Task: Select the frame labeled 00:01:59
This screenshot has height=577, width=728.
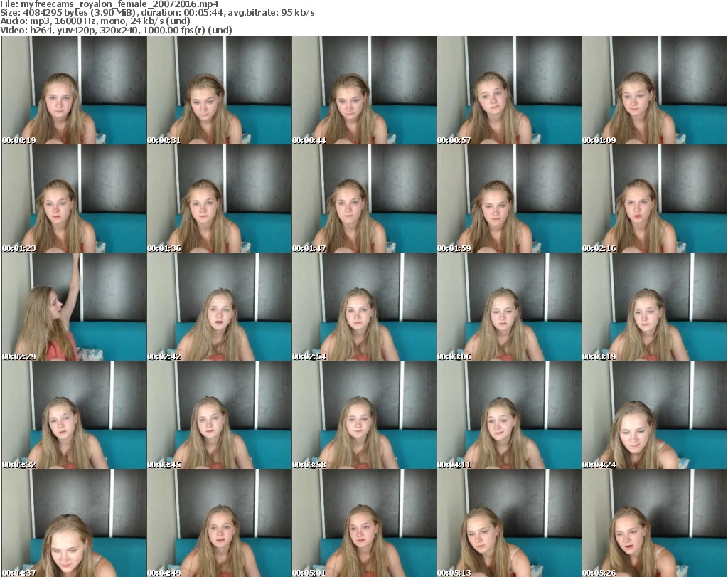Action: pos(509,198)
